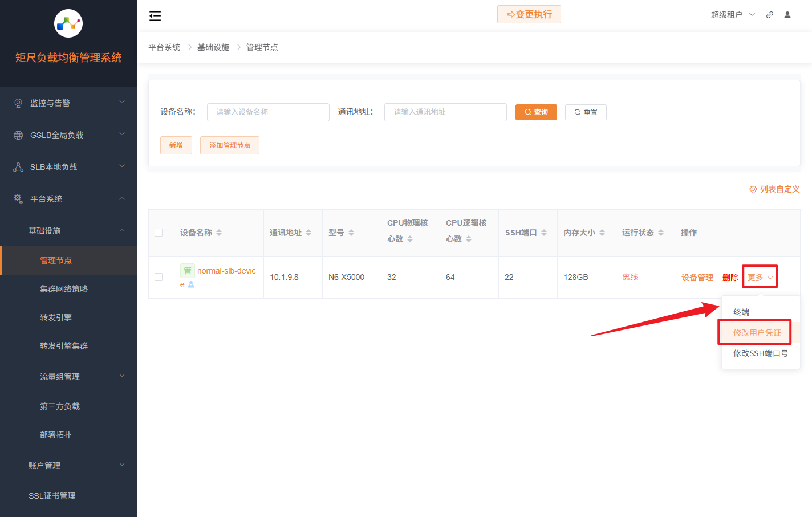This screenshot has width=812, height=517.
Task: Click sort icon on SSH端口 column
Action: 544,233
